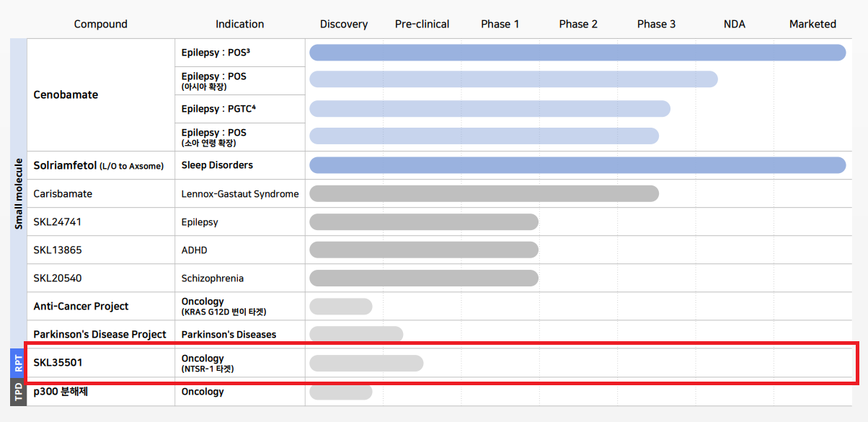The width and height of the screenshot is (868, 422).
Task: Select Solriamfetol (L/O to Axsome) compound
Action: coord(99,165)
